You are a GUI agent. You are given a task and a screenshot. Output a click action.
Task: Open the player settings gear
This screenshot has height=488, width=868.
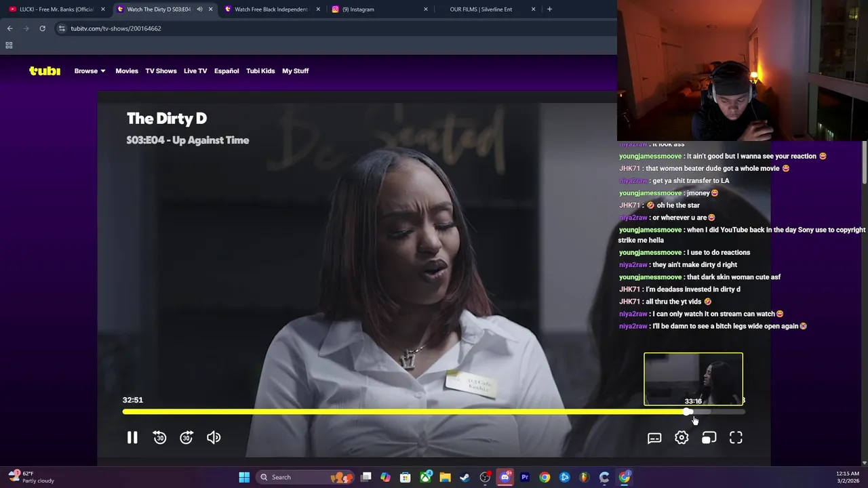pos(682,438)
